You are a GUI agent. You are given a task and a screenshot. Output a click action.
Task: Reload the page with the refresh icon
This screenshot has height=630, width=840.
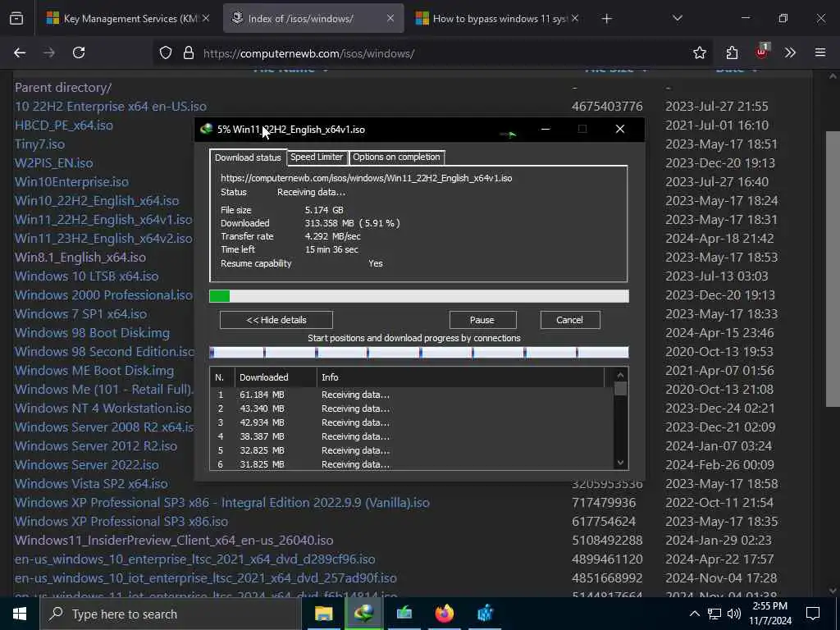click(x=79, y=53)
